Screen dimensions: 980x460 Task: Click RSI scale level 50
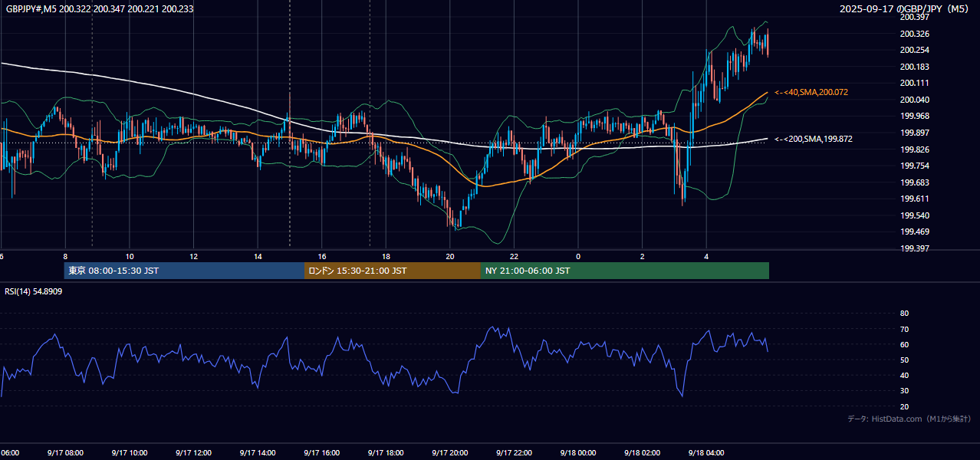pos(904,360)
